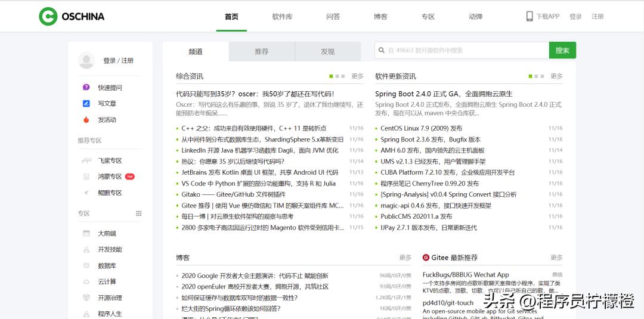Click the OSCHINA logo icon
The image size is (644, 319).
point(48,17)
